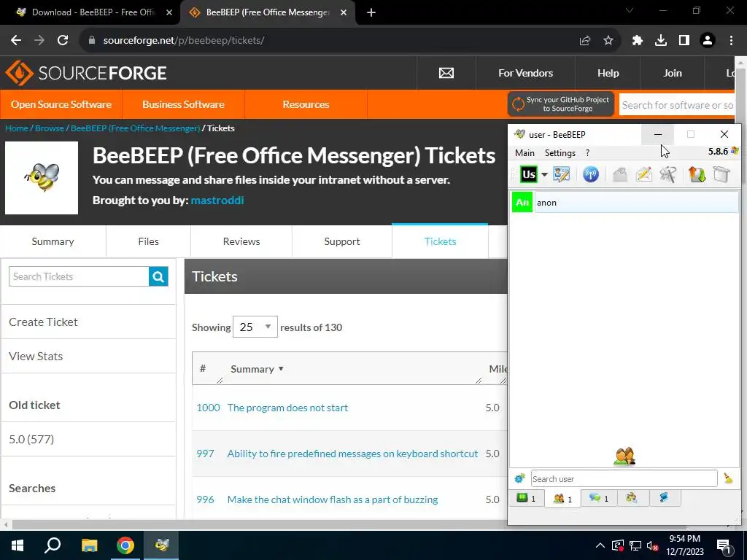Click the blue ticket search magnifier button

(158, 276)
